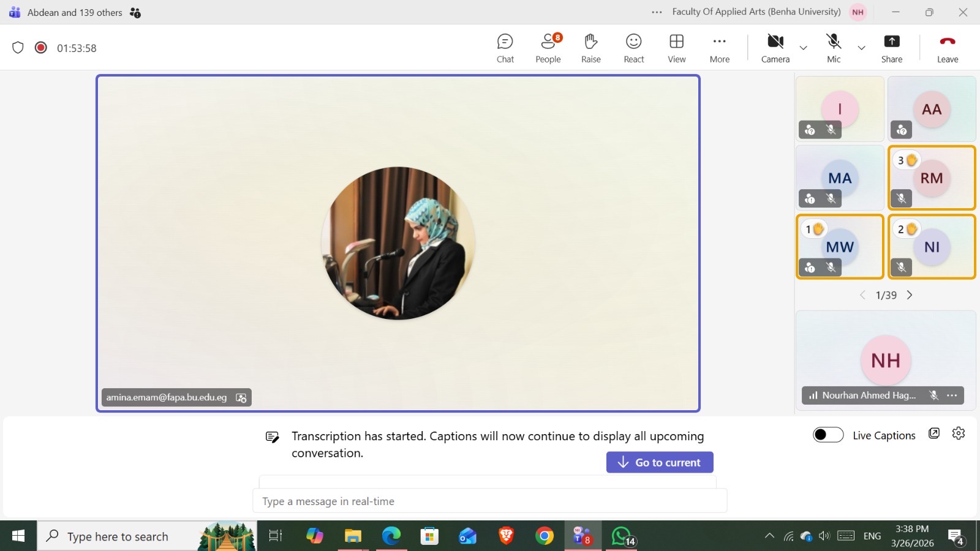Image resolution: width=980 pixels, height=551 pixels.
Task: Open the Chat panel
Action: tap(505, 48)
